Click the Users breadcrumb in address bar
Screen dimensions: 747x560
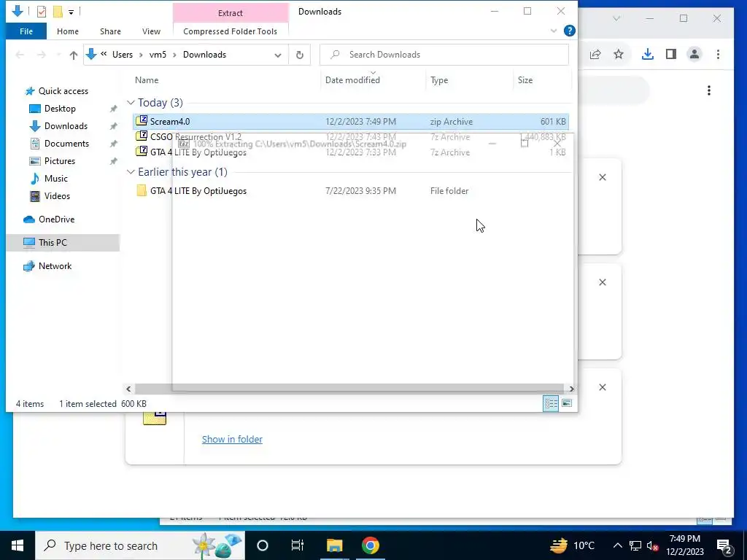point(123,55)
